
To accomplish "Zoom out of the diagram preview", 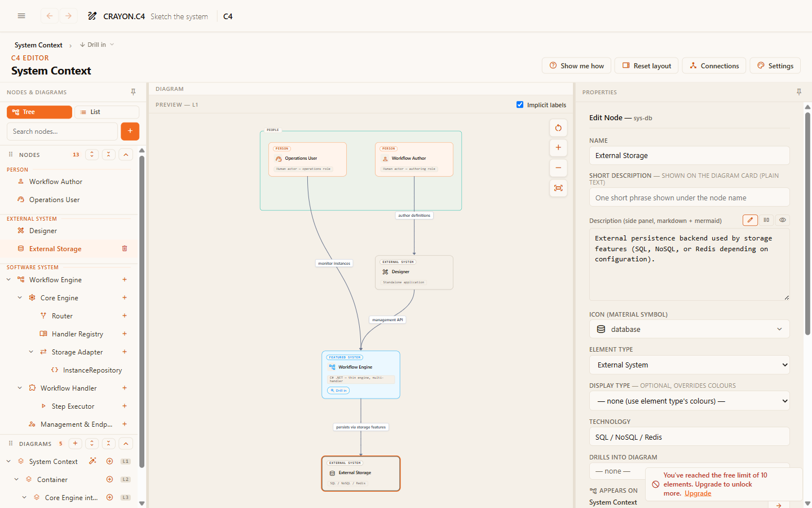I will coord(558,168).
